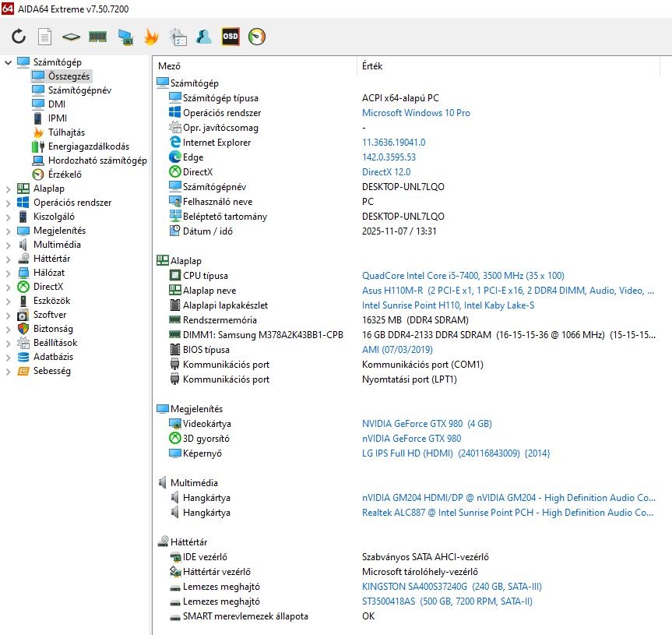Viewport: 672px width, 635px height.
Task: Expand the Megjelenítés tree node
Action: [x=8, y=231]
